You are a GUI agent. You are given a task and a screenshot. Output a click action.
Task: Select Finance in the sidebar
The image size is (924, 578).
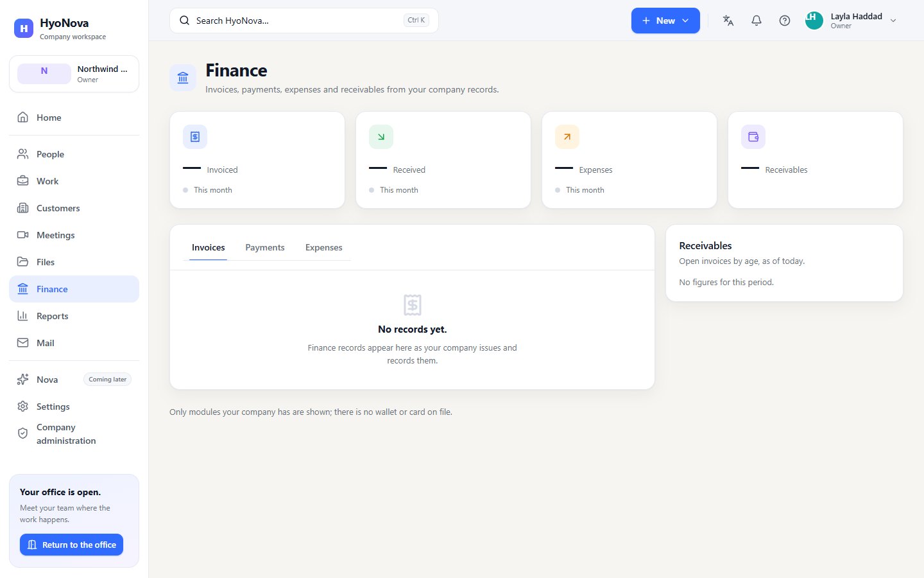point(74,289)
